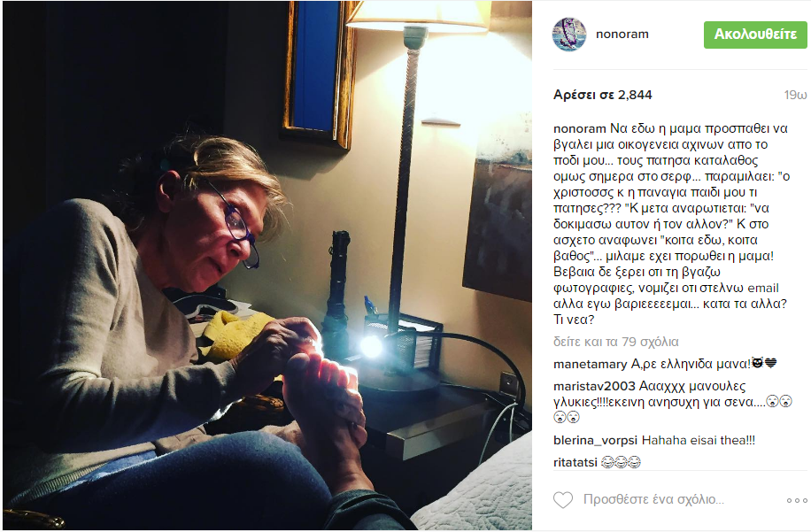Click the Hahaha eisai thea comment text
The width and height of the screenshot is (811, 532).
point(699,441)
